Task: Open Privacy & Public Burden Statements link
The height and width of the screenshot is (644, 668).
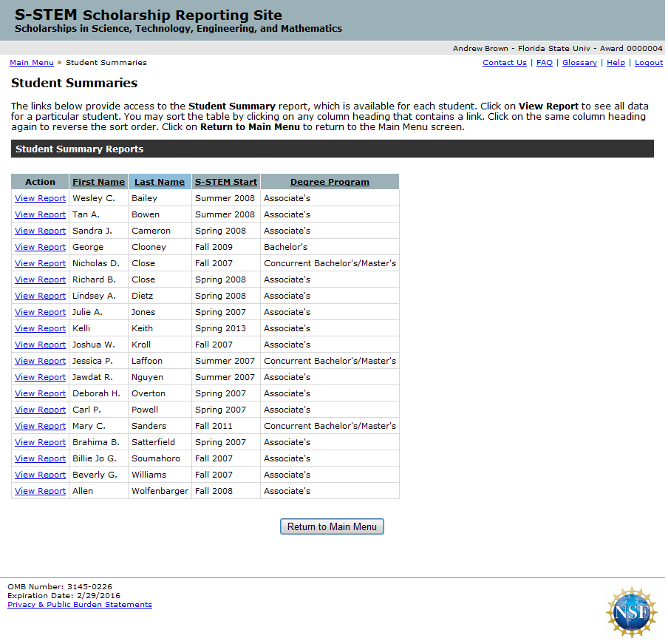Action: point(80,605)
